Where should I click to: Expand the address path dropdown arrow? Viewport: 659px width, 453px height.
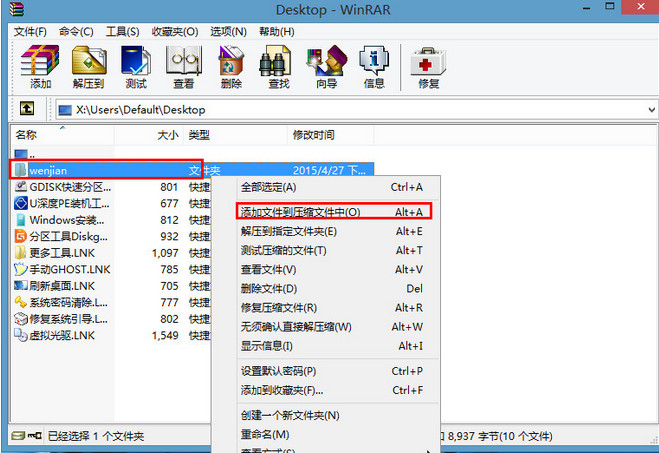tap(651, 110)
